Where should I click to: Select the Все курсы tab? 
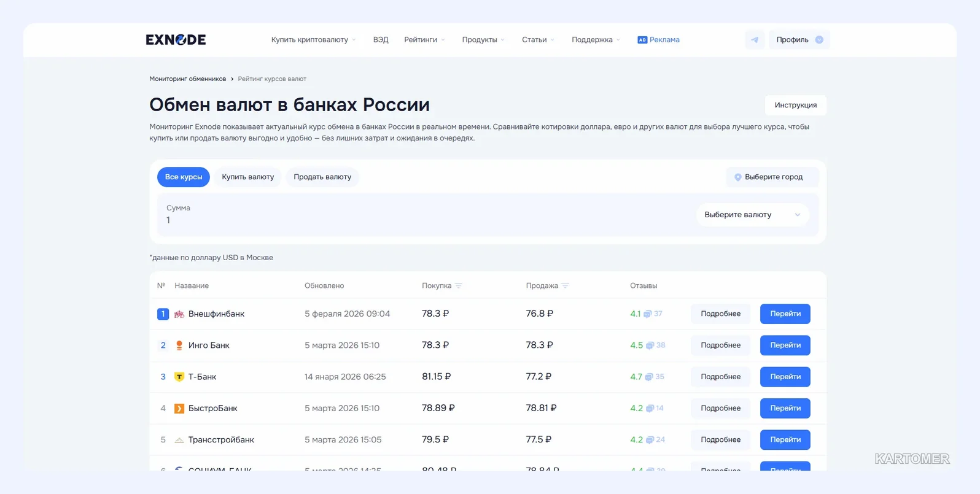pos(184,177)
